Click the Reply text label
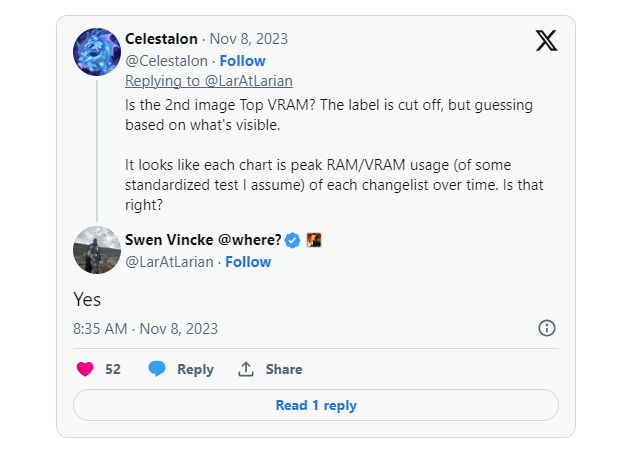The width and height of the screenshot is (636, 451). pos(195,369)
